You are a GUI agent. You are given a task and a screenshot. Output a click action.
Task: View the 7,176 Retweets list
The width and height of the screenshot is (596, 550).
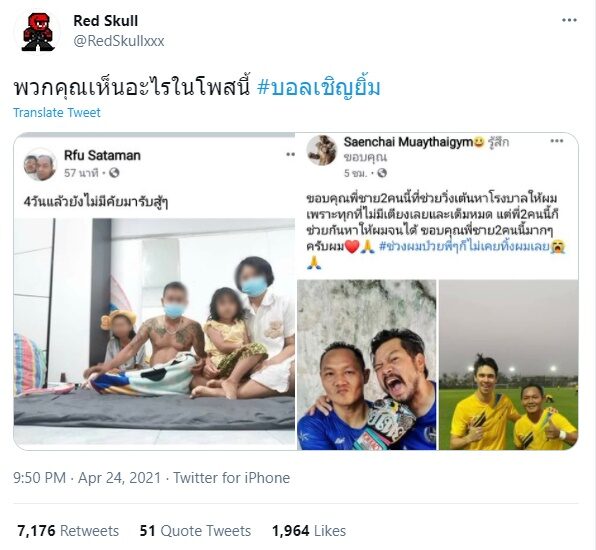68,531
